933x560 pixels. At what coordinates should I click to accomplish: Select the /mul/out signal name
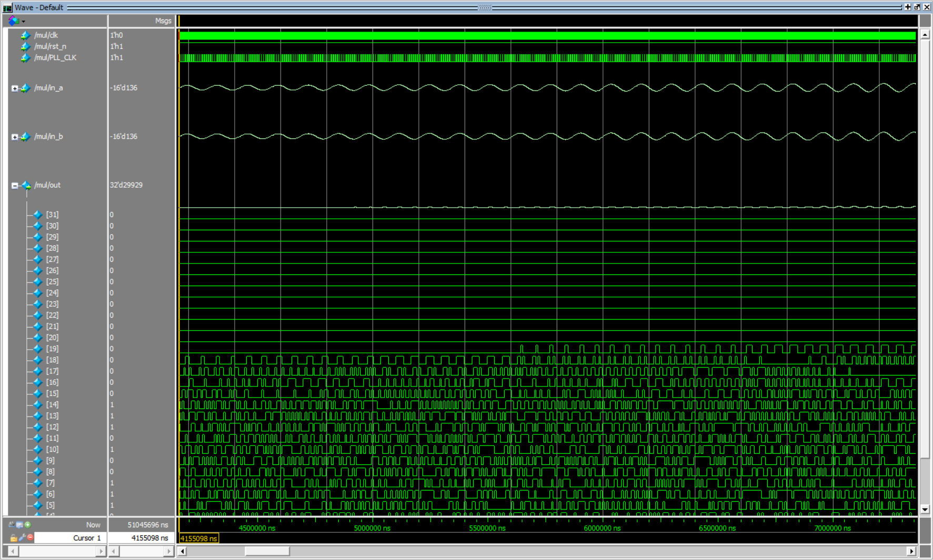click(x=47, y=185)
